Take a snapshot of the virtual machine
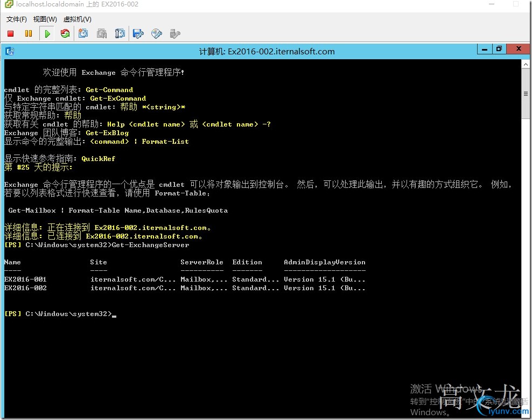Screen dimensions: 532x420 pos(83,33)
